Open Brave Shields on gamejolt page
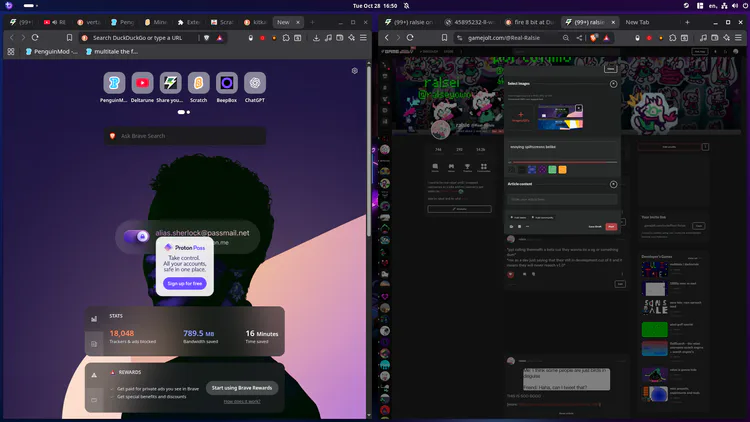Viewport: 750px width, 422px height. pyautogui.click(x=594, y=38)
